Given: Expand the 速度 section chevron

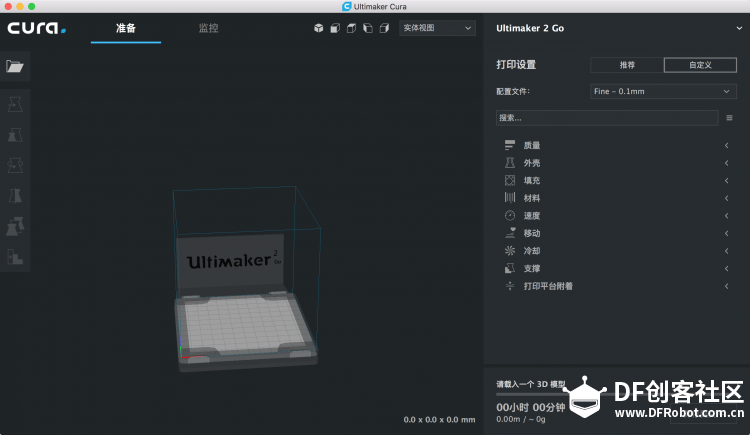Looking at the screenshot, I should (726, 216).
